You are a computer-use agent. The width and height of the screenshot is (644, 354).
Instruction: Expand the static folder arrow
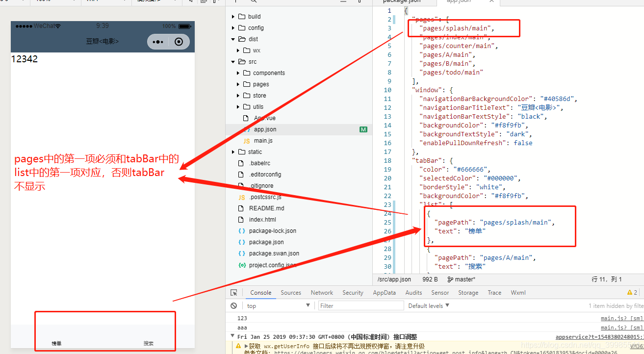[233, 152]
